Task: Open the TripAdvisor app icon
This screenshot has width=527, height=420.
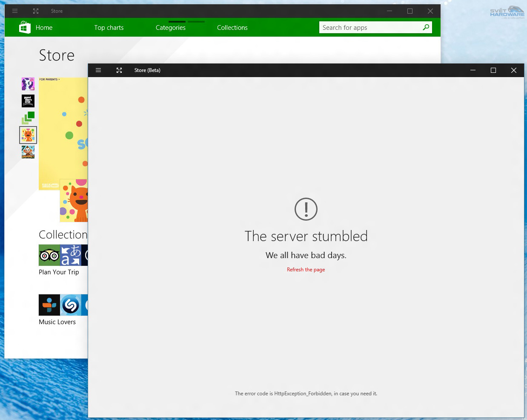Action: point(49,255)
